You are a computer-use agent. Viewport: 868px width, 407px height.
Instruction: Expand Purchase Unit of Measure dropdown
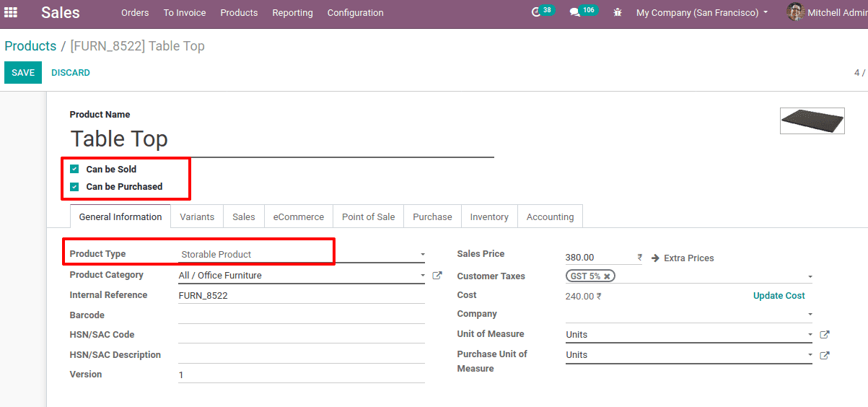810,355
